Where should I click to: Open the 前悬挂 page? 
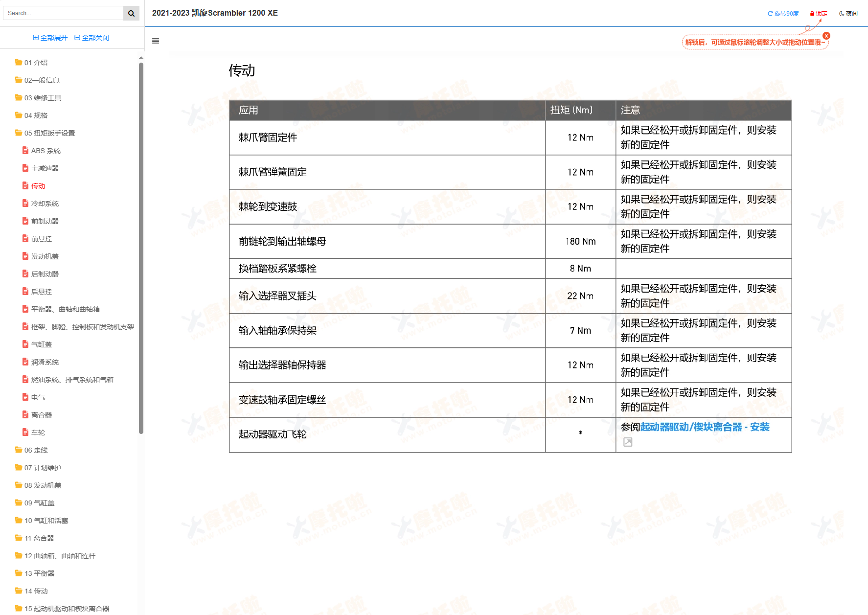[x=37, y=239]
